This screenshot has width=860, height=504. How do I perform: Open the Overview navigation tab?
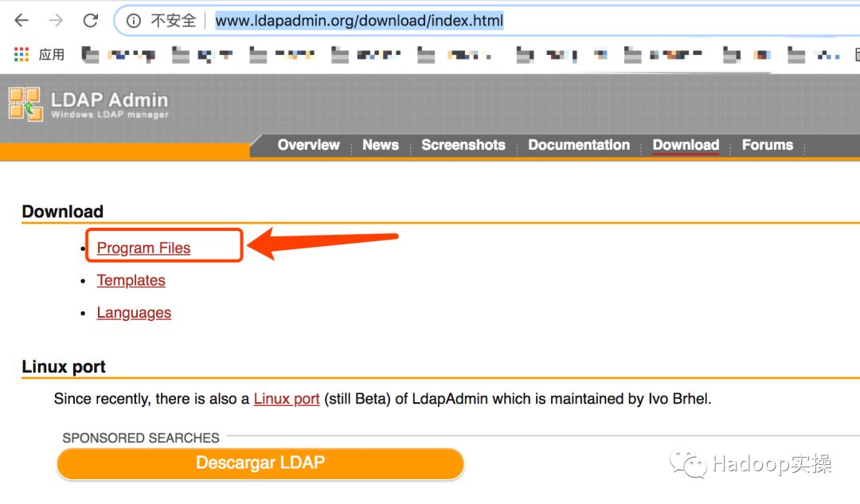[308, 145]
